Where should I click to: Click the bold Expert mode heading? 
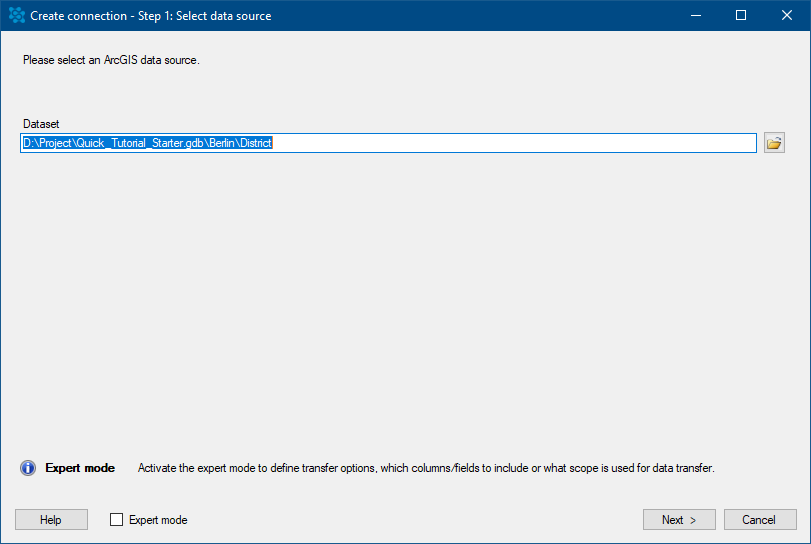click(80, 468)
